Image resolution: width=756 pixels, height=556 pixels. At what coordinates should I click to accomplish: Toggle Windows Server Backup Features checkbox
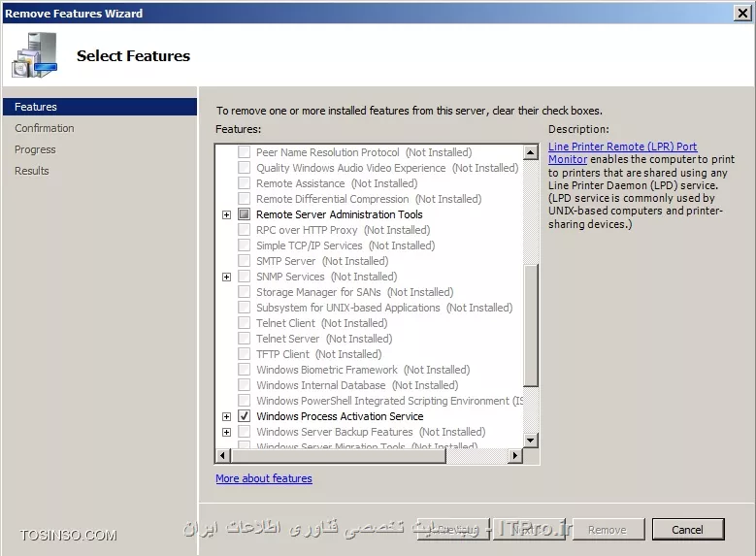click(244, 431)
